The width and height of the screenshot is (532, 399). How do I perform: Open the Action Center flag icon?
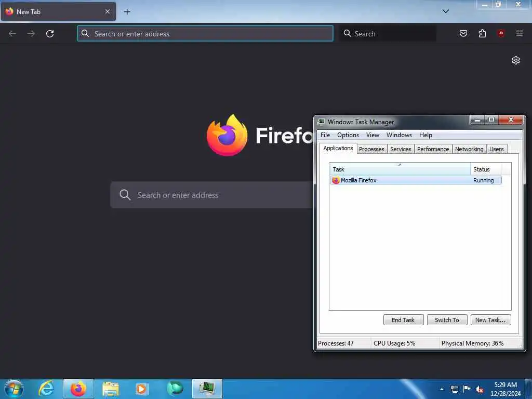[467, 389]
